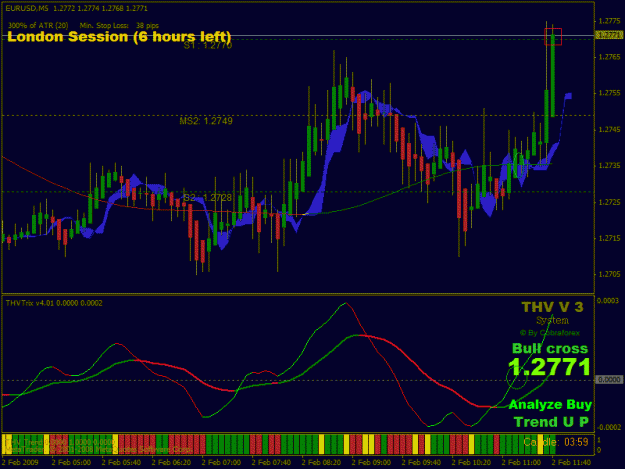This screenshot has height=469, width=625.
Task: Click the 1.2775 price axis label
Action: 609,21
